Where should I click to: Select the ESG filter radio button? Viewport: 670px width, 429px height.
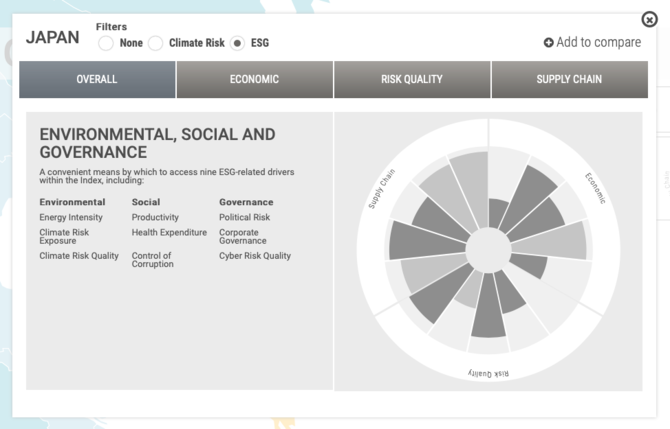237,43
